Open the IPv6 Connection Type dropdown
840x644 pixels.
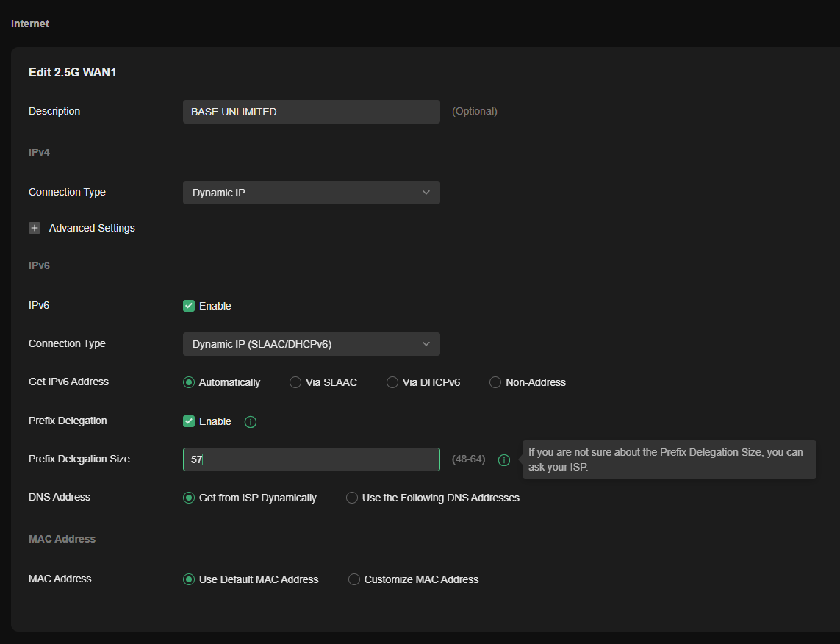click(311, 344)
